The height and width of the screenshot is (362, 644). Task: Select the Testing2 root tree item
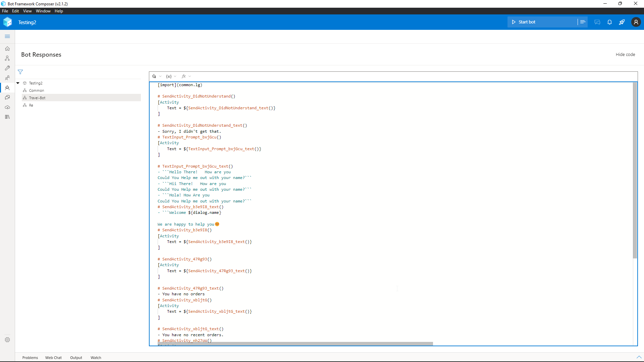82,83
